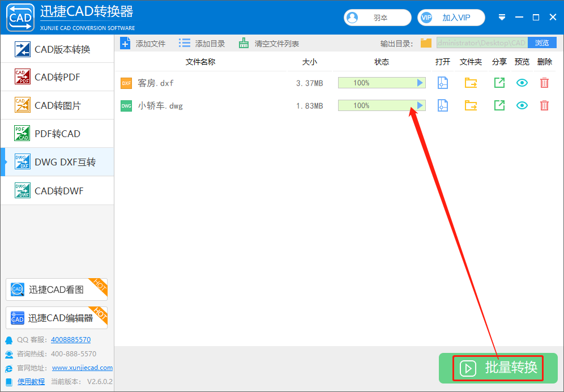Click the 文件名称 column header

pyautogui.click(x=200, y=62)
